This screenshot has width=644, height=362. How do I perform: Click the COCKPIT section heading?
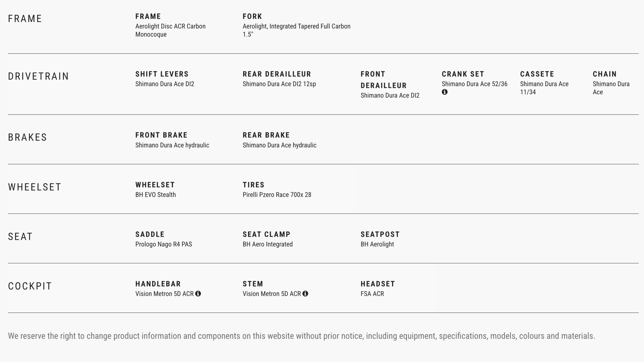coord(30,286)
